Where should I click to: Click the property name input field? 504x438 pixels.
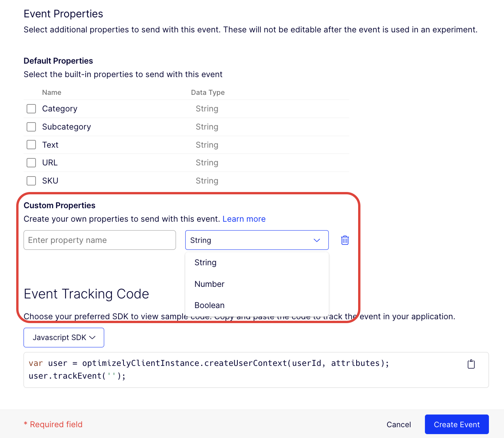(x=100, y=240)
